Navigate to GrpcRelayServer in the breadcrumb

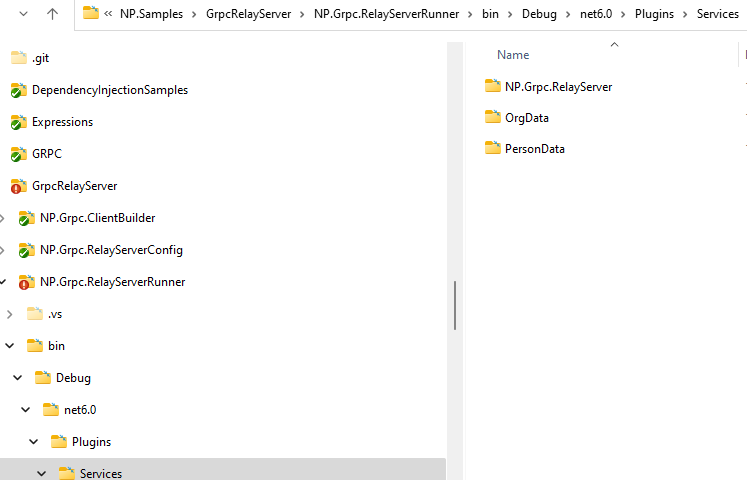(x=248, y=14)
